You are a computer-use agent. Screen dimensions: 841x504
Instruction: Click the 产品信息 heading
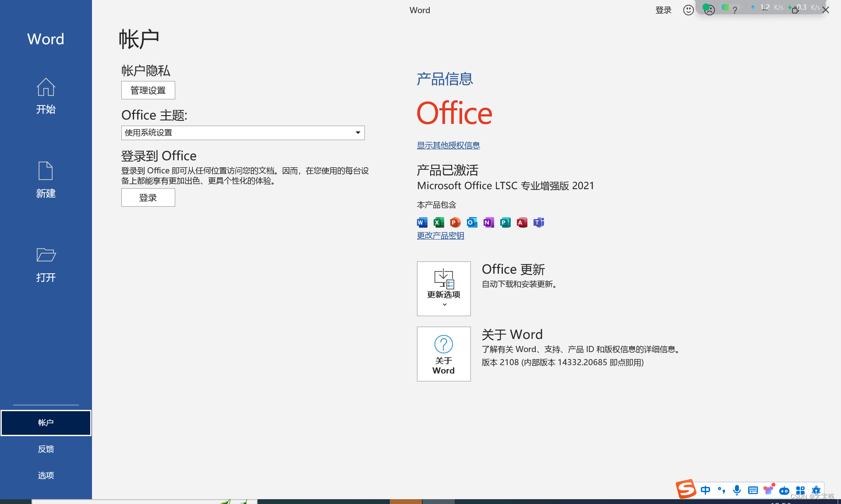pos(445,79)
